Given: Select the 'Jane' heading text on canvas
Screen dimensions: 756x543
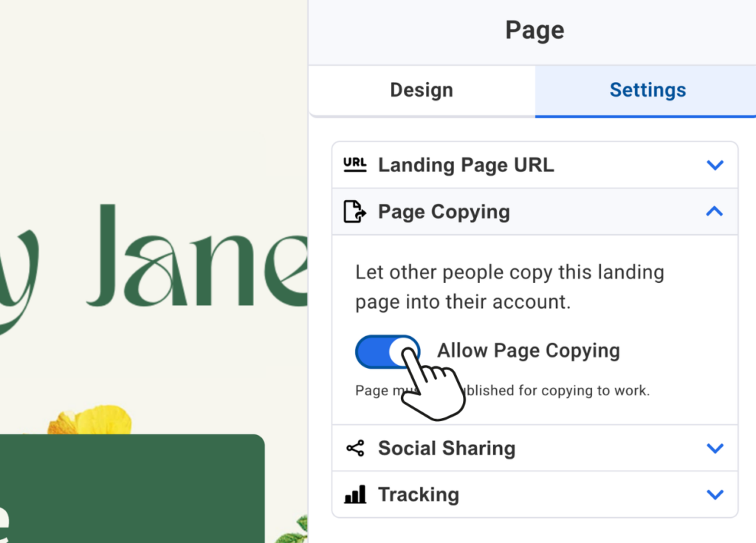Looking at the screenshot, I should pos(199,259).
